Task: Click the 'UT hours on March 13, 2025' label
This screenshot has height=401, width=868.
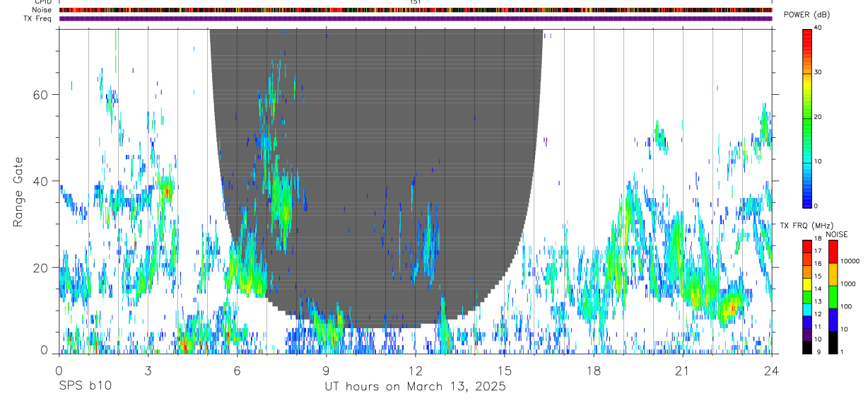Action: point(415,387)
